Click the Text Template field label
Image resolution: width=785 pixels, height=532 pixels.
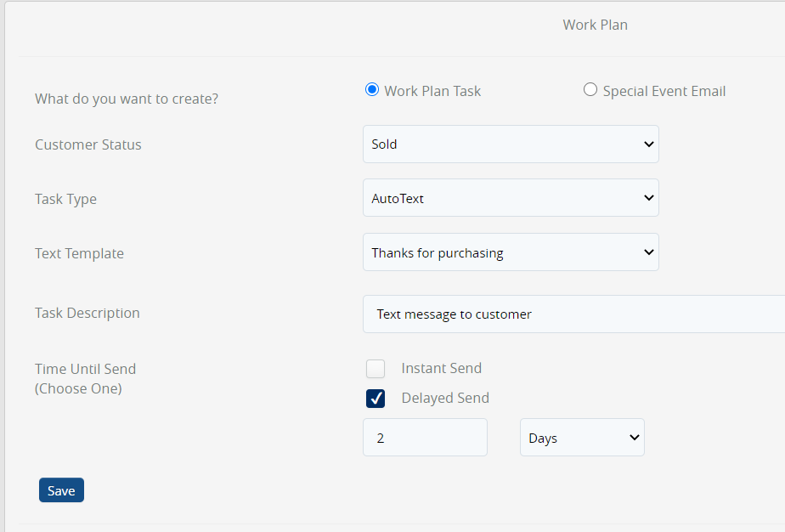[79, 253]
